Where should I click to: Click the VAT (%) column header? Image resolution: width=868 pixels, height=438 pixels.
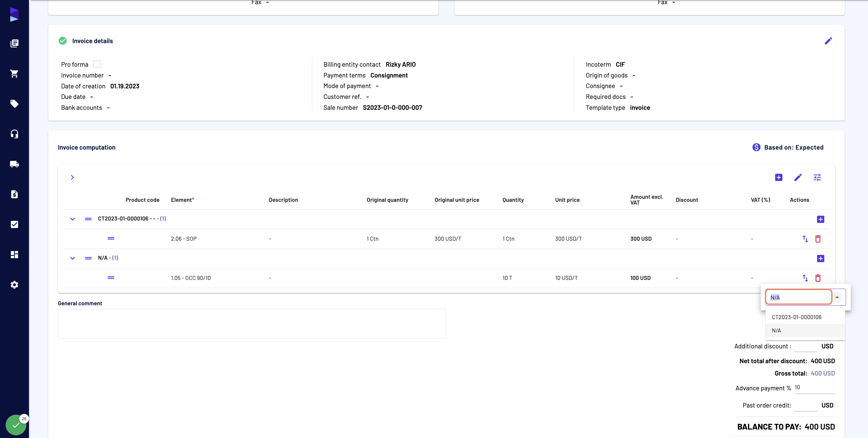[760, 200]
